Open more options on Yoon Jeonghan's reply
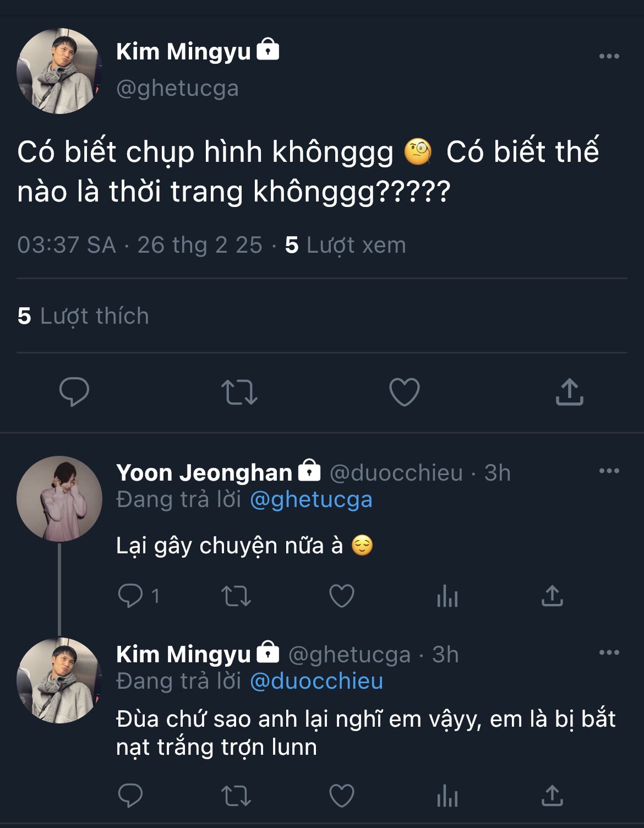 coord(609,471)
